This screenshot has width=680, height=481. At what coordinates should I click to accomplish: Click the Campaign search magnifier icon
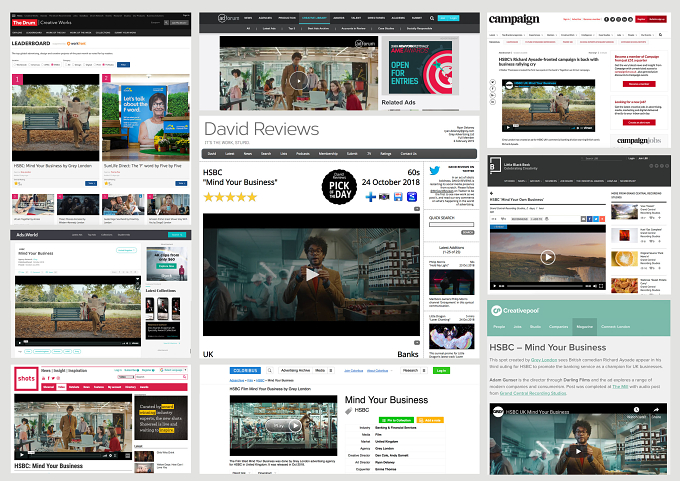coord(660,35)
